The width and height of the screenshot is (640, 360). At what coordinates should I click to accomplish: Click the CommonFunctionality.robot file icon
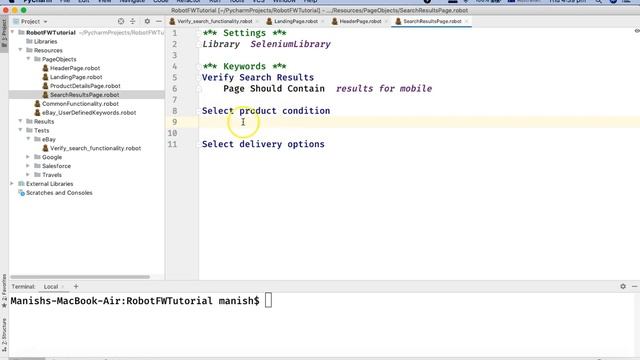[37, 104]
